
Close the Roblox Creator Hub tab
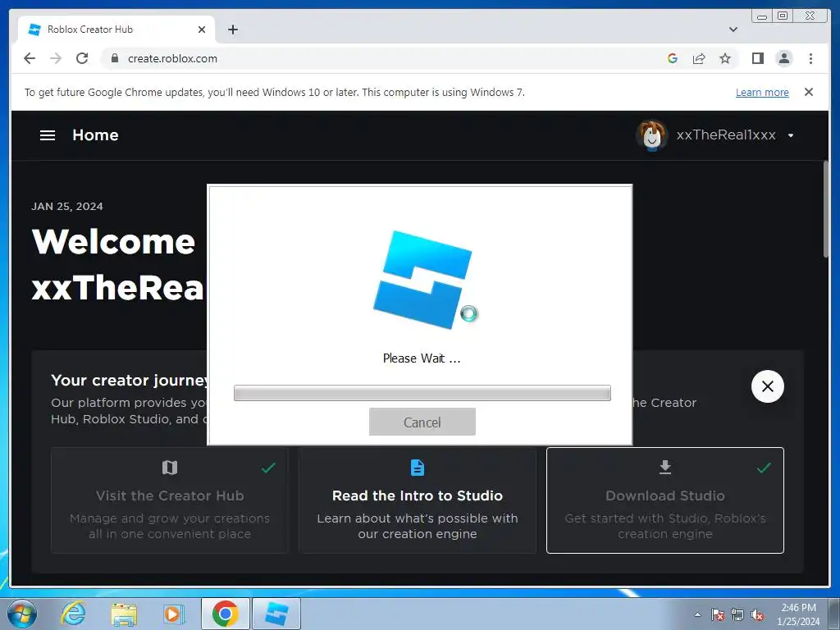pos(202,30)
